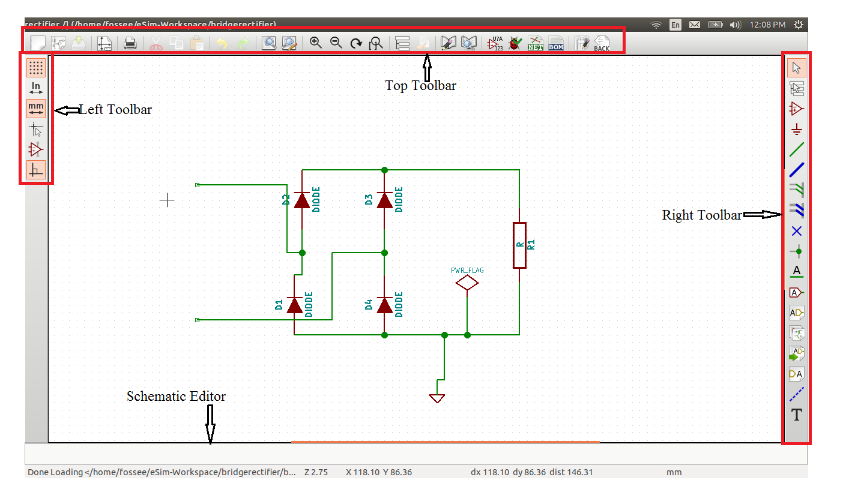Click the Copy icon in top toolbar
The width and height of the screenshot is (843, 504).
coord(176,43)
